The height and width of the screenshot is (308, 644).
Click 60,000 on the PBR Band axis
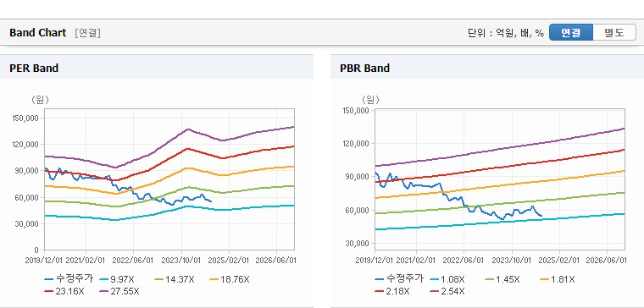pos(358,211)
